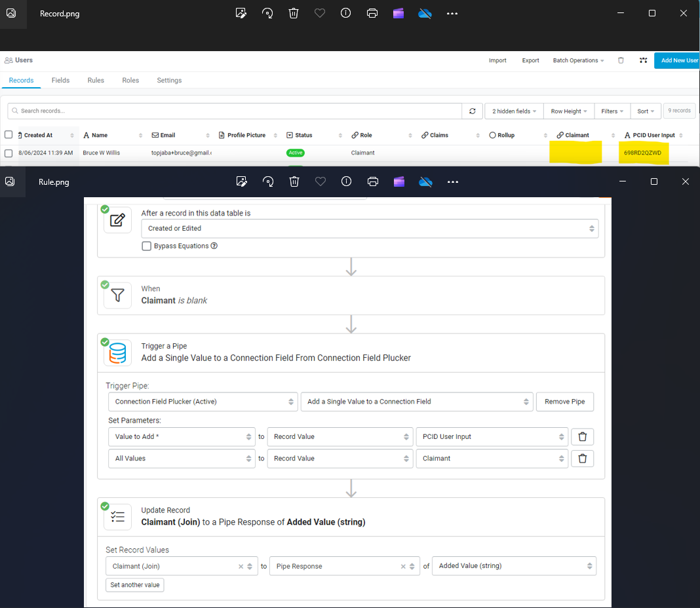Switch to the Fields tab
The image size is (700, 608).
[x=60, y=81]
